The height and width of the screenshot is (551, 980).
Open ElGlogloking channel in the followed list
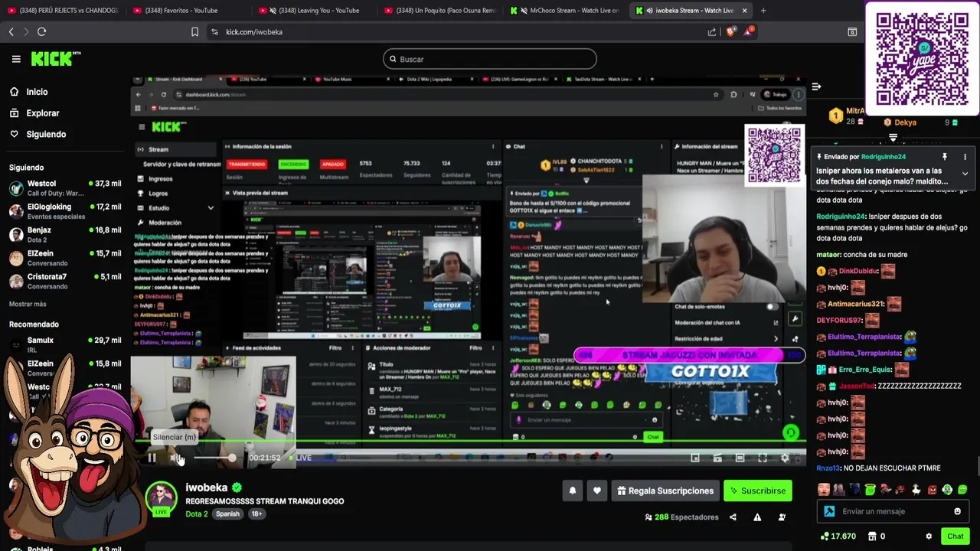pos(65,211)
